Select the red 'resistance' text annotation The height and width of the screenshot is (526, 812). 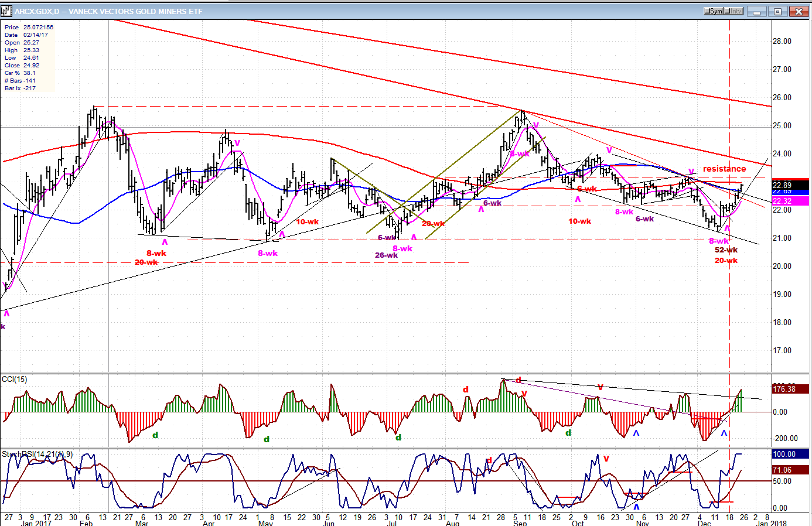coord(724,169)
